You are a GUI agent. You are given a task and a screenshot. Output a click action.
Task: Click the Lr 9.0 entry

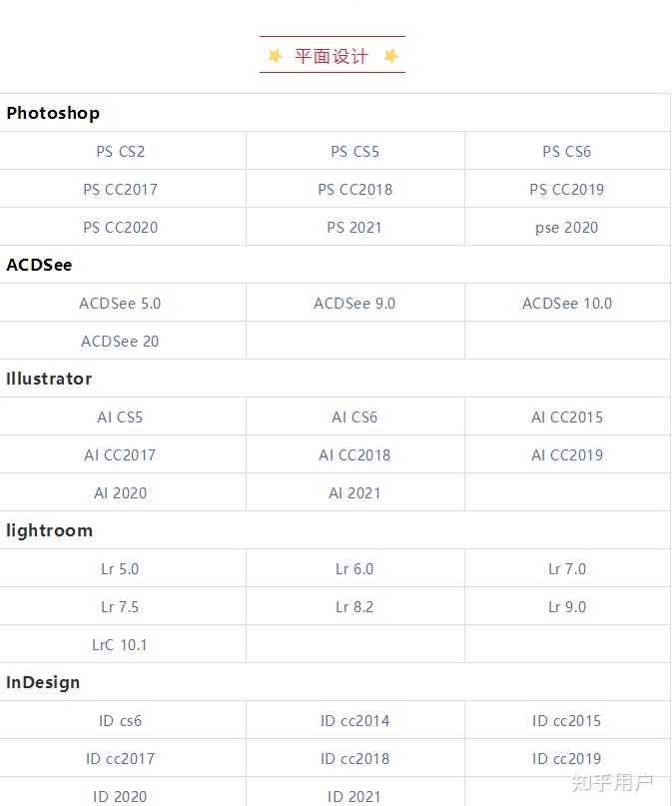click(567, 607)
